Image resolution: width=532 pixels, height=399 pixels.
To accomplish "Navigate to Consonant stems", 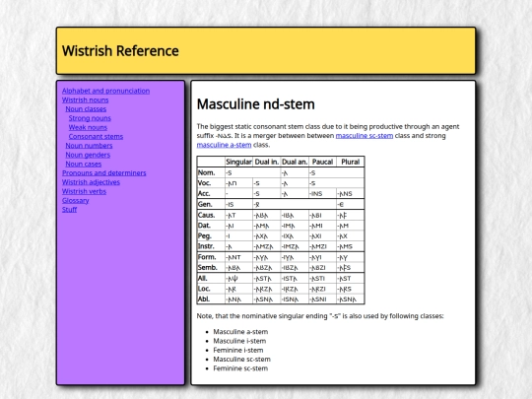I will pyautogui.click(x=96, y=137).
